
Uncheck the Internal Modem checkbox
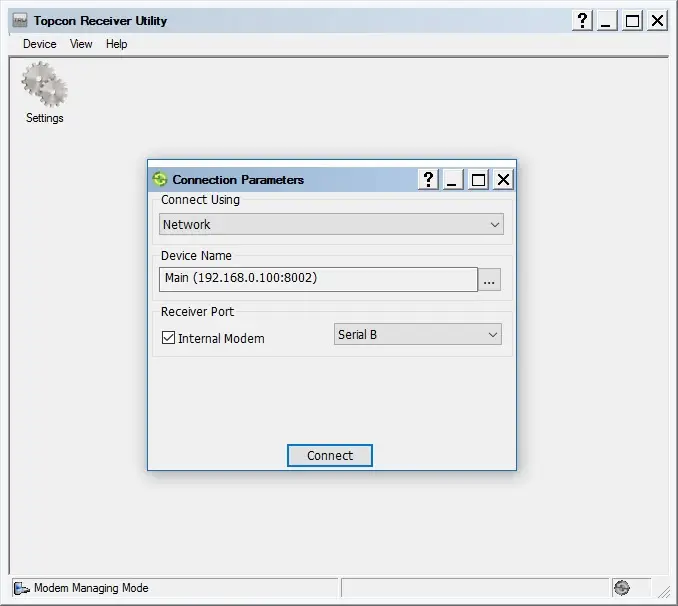(x=168, y=338)
